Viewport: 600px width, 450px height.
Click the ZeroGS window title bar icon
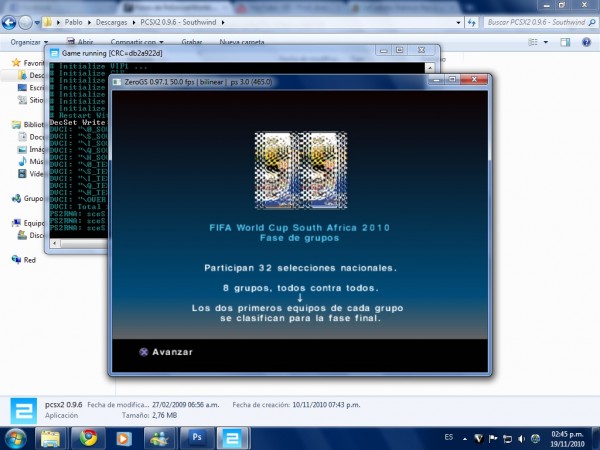(x=117, y=82)
